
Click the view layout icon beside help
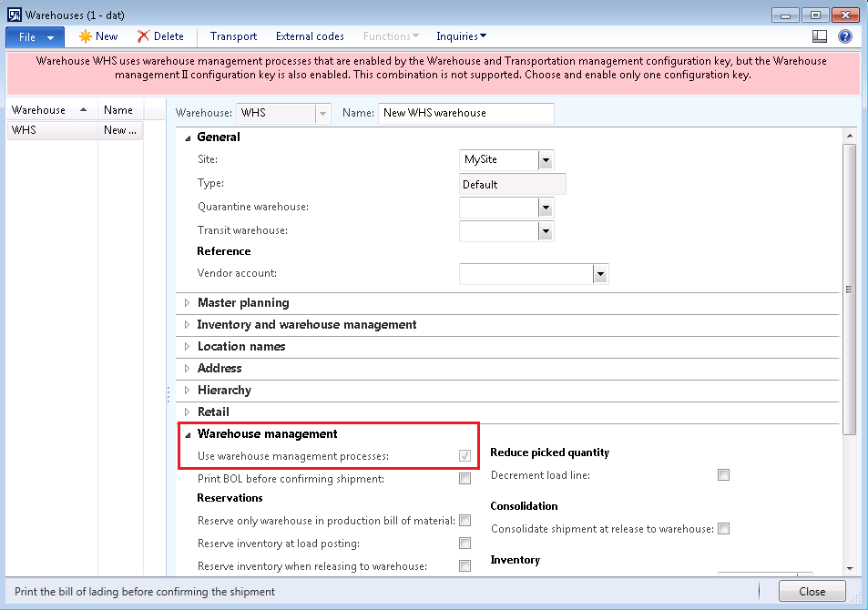point(820,36)
